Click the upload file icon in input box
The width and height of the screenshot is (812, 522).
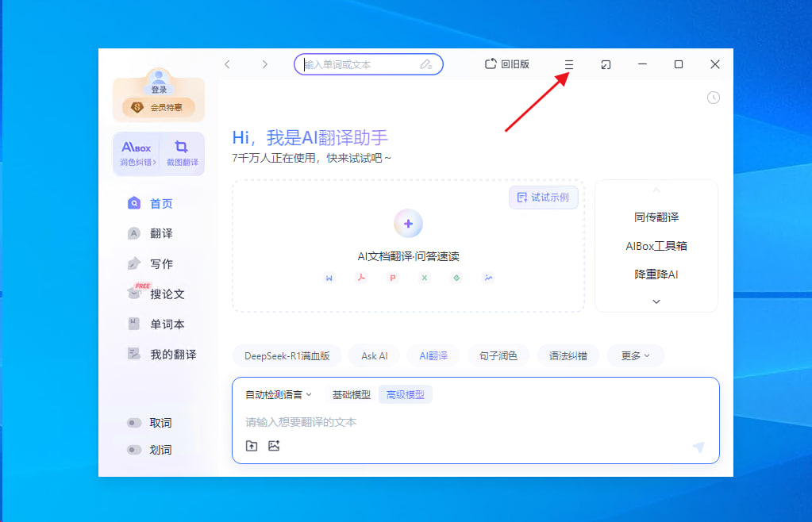252,446
